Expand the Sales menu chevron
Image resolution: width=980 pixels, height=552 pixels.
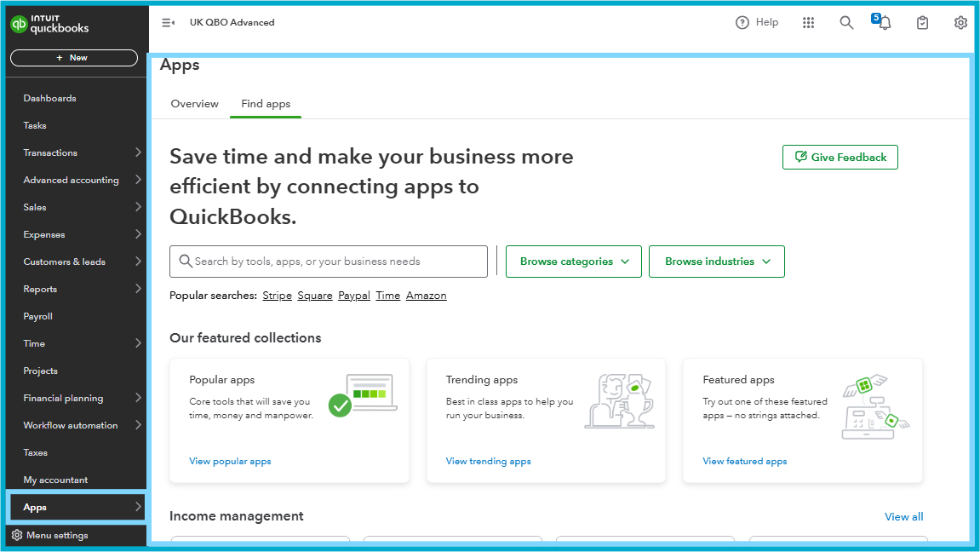(x=138, y=207)
